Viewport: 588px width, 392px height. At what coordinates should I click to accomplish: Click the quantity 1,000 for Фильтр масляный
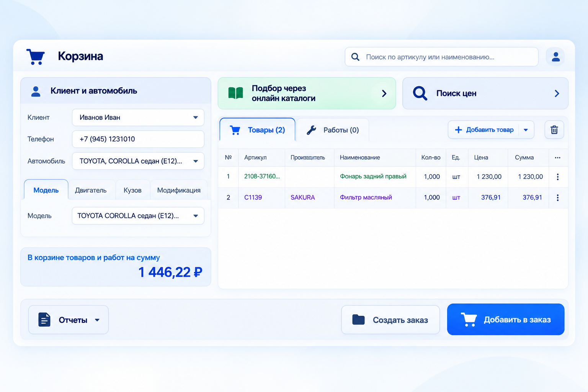(x=432, y=198)
